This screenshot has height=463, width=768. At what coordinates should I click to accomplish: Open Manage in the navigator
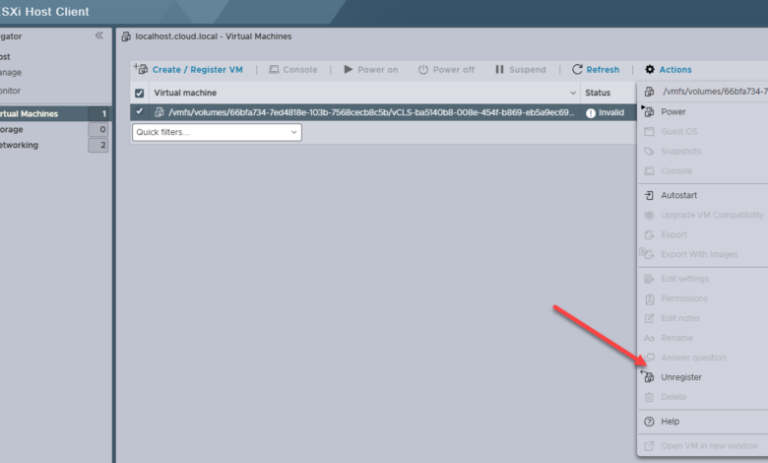(x=11, y=73)
